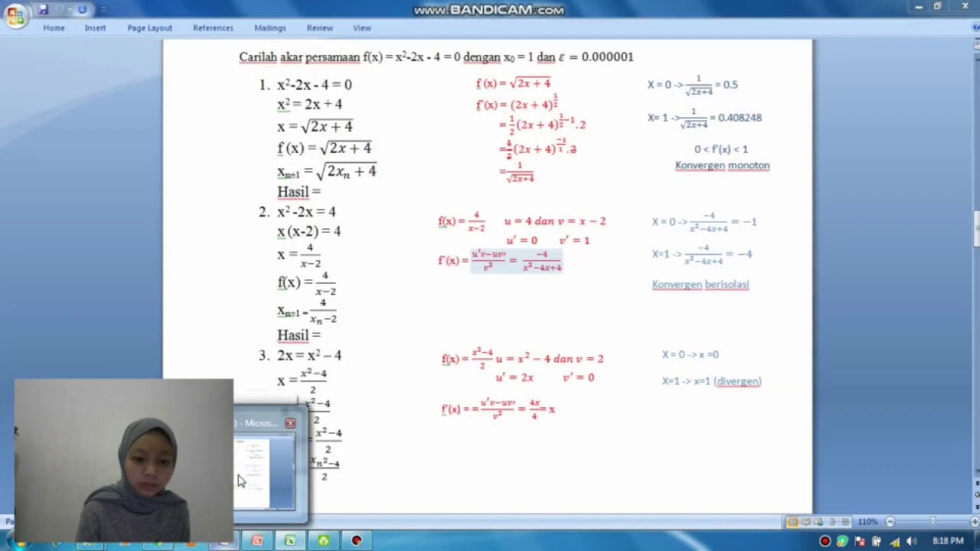Click red text 'u = 4 dan v = x − 2'

(554, 221)
